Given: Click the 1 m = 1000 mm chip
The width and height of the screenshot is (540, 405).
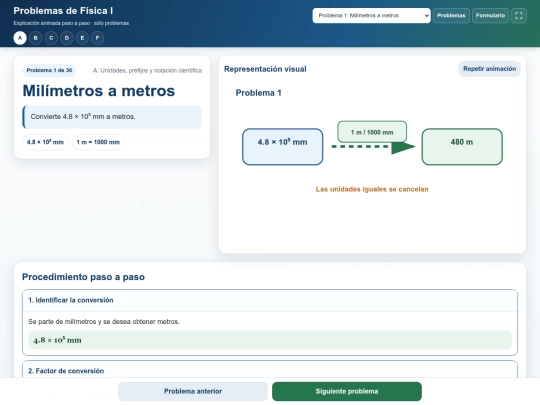Looking at the screenshot, I should point(98,142).
